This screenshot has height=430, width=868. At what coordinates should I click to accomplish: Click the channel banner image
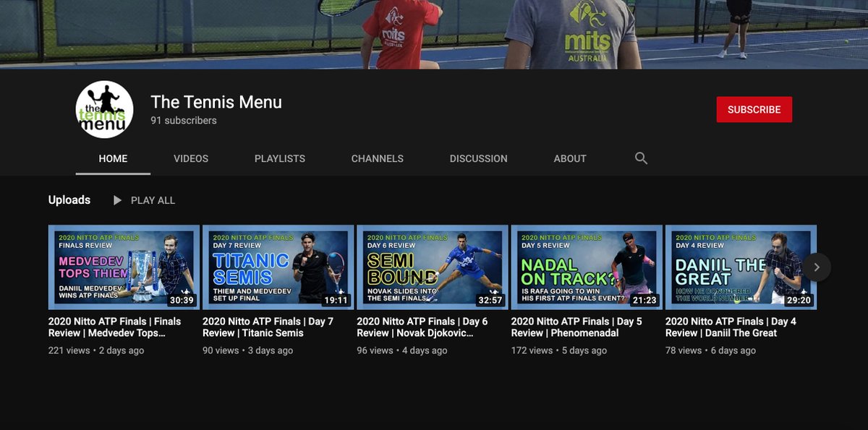[434, 34]
